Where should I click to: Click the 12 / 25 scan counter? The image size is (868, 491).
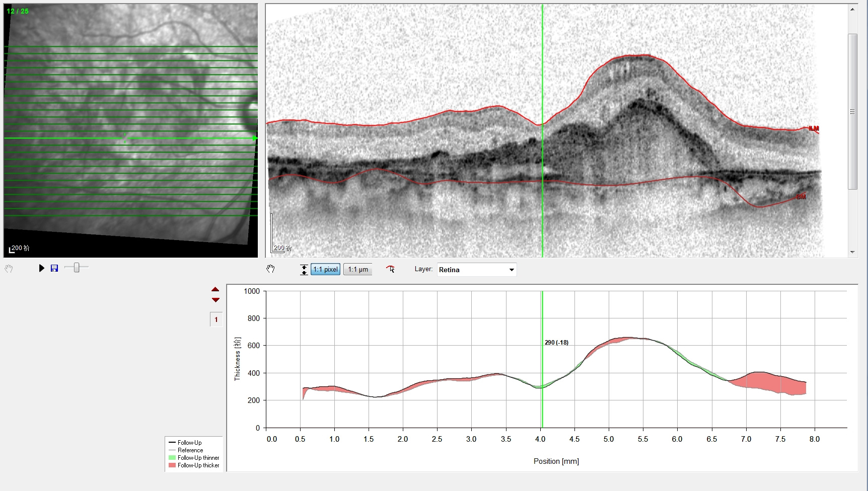(x=18, y=11)
